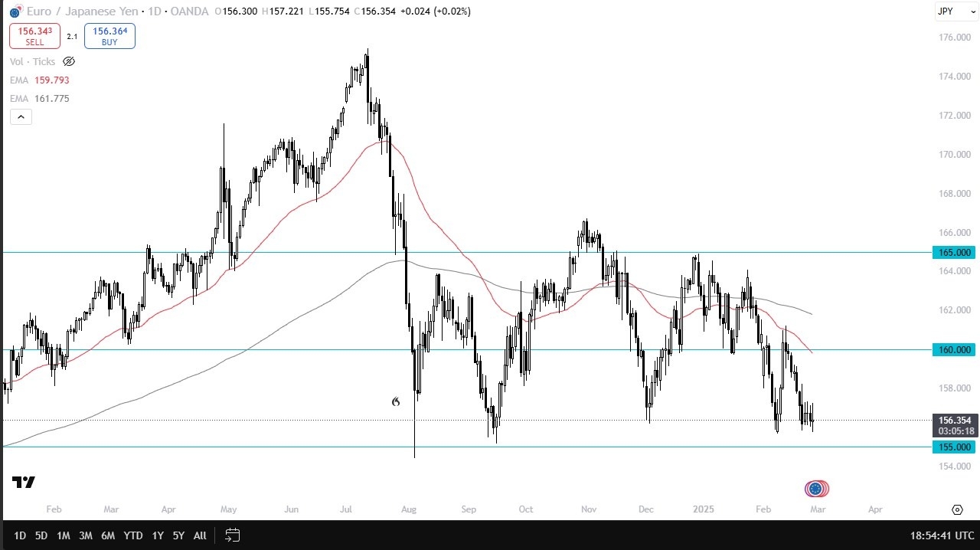
Task: Click the current price 156.354 label
Action: pyautogui.click(x=954, y=420)
